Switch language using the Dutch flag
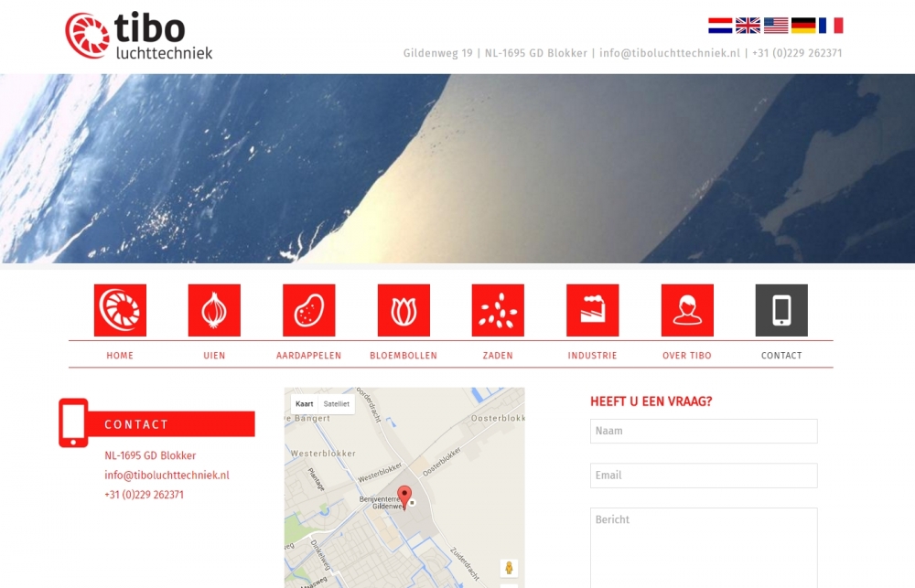This screenshot has width=915, height=588. [720, 25]
